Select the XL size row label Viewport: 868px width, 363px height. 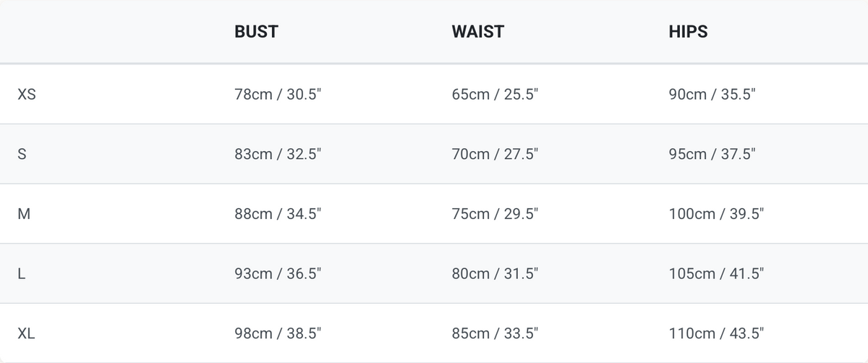pos(27,334)
